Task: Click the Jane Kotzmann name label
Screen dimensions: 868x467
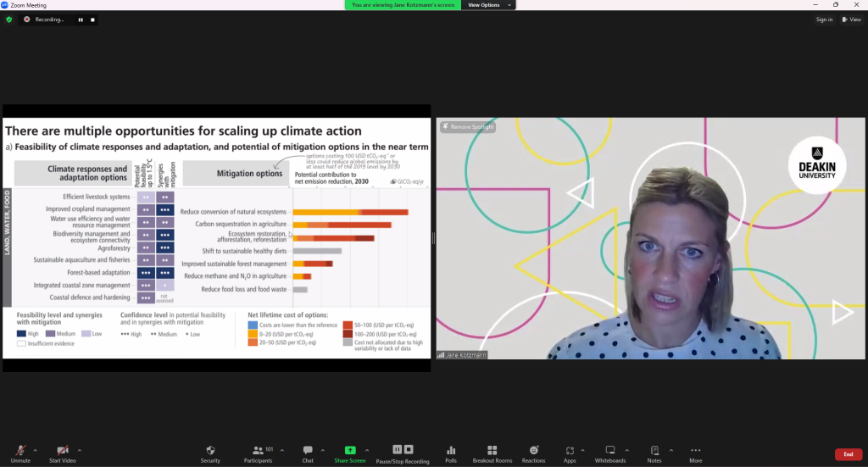Action: [462, 355]
